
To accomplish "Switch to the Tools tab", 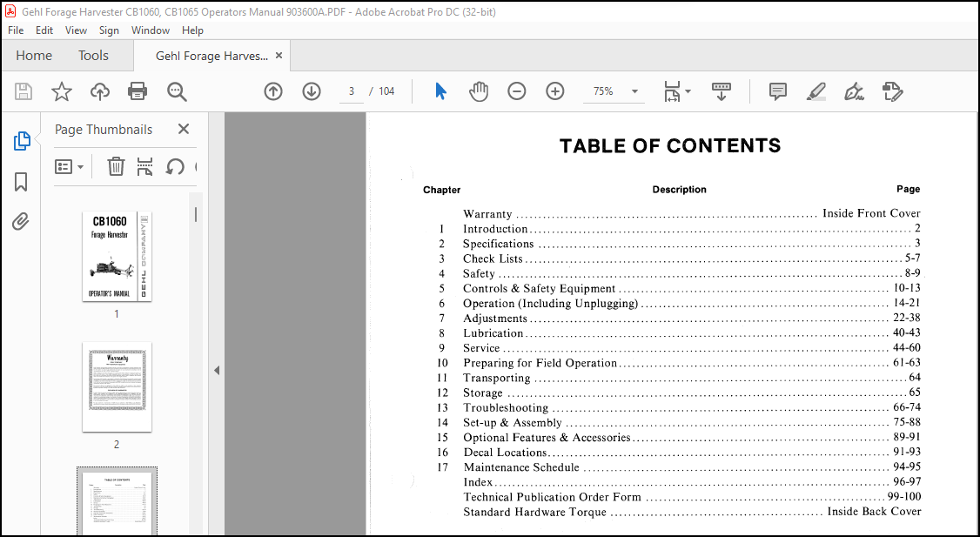I will [93, 56].
